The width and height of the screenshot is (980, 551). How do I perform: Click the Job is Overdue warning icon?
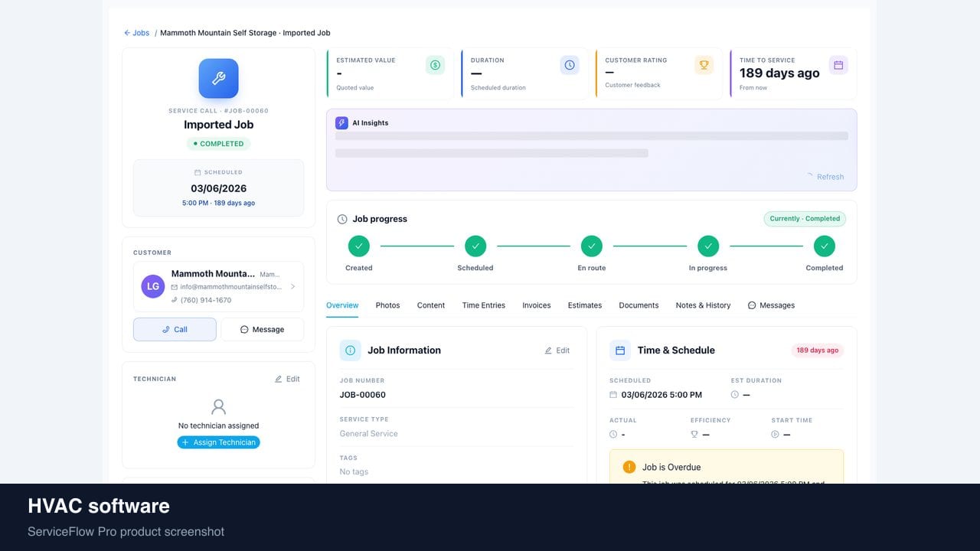tap(629, 467)
